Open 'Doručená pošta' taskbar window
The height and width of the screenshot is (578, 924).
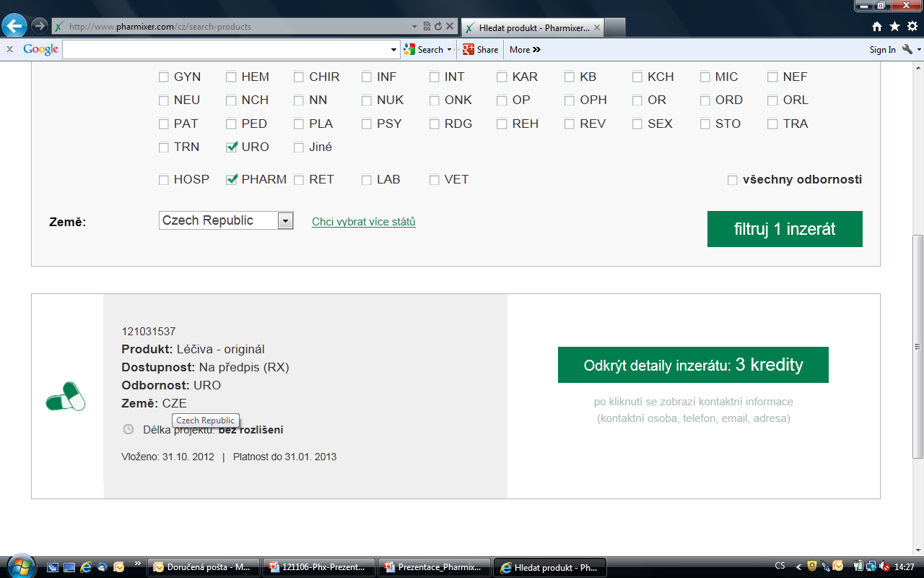tap(203, 567)
